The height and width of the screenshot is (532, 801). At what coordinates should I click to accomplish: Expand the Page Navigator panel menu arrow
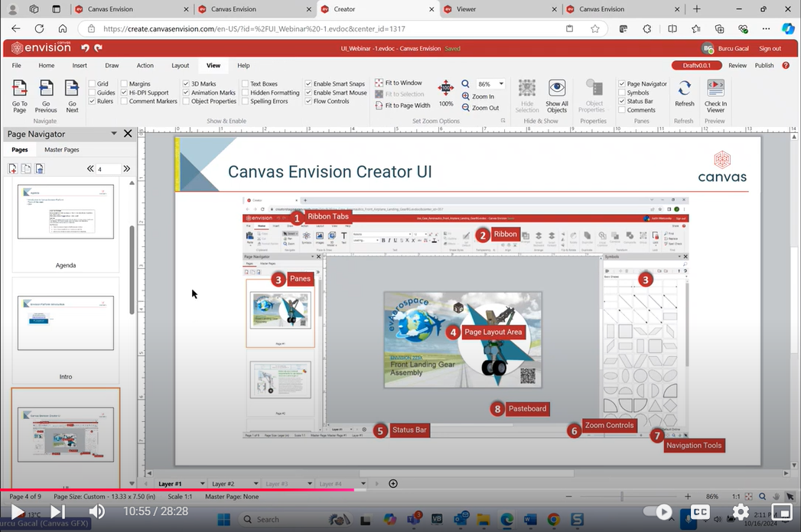114,134
